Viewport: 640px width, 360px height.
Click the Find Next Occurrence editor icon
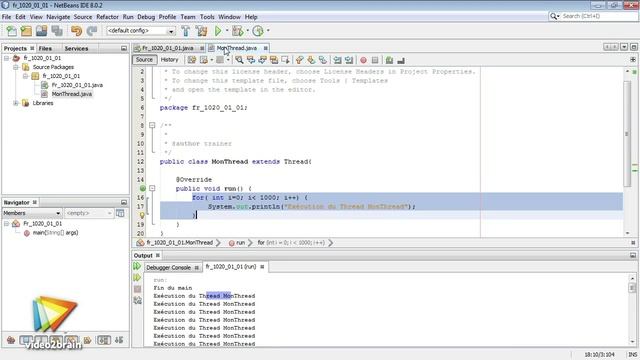click(x=262, y=60)
